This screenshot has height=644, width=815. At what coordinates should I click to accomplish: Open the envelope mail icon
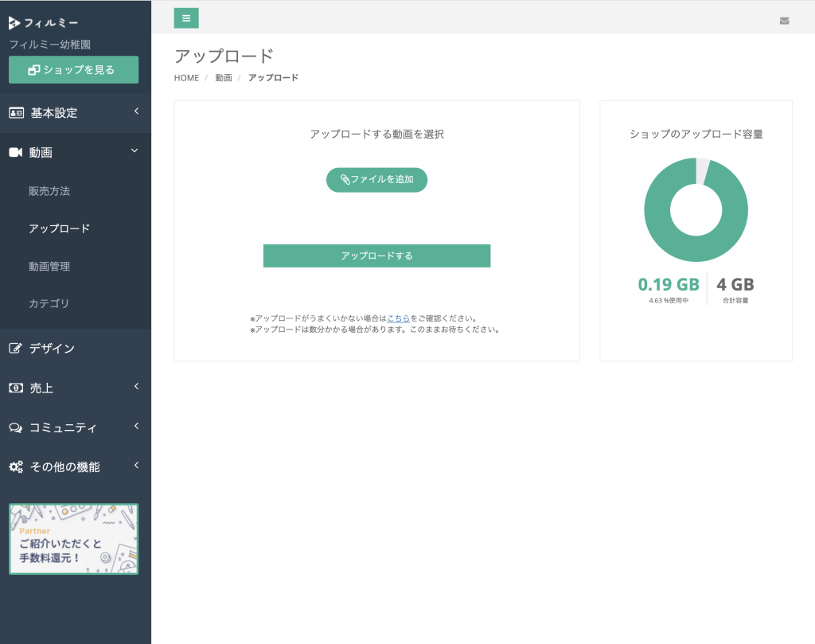pyautogui.click(x=784, y=21)
